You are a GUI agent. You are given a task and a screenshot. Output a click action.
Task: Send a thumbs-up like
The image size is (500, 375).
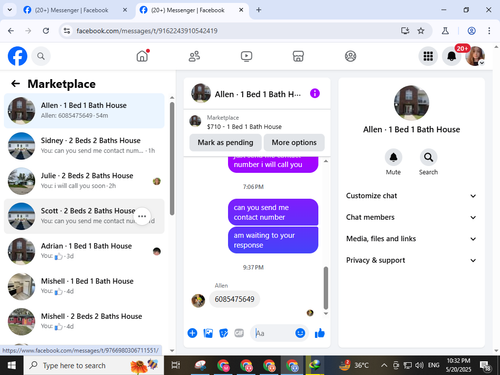[x=320, y=333]
